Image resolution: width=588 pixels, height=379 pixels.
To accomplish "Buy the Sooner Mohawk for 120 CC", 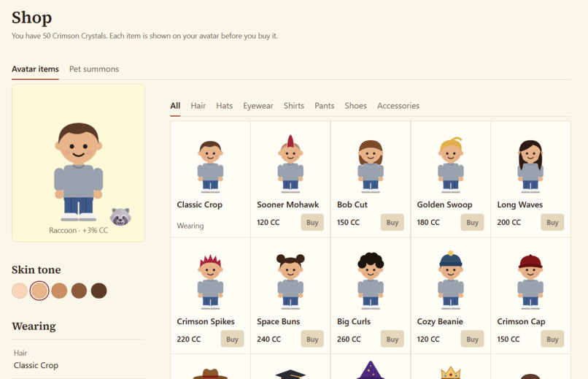I will click(312, 222).
